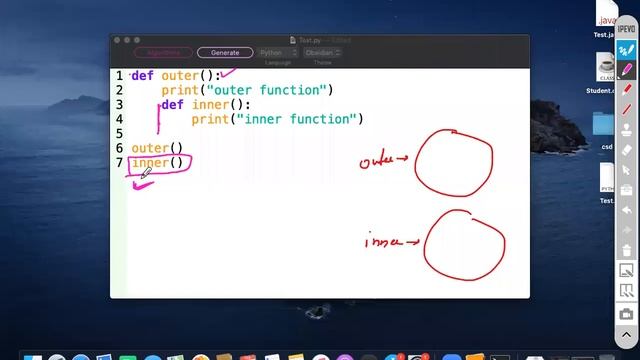Clear all annotations with trash icon
Image resolution: width=640 pixels, height=360 pixels.
coord(627,250)
